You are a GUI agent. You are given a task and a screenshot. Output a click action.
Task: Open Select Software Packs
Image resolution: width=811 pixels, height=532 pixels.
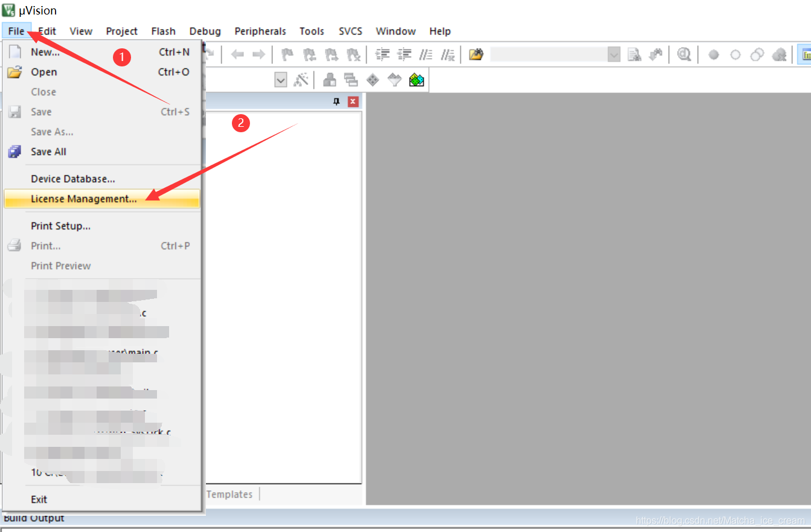[x=394, y=80]
